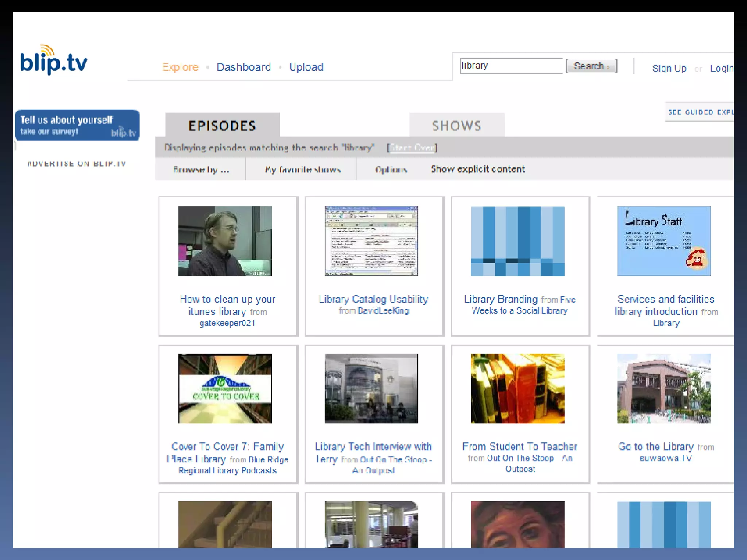Go to the Upload page
The height and width of the screenshot is (560, 747).
click(x=306, y=67)
